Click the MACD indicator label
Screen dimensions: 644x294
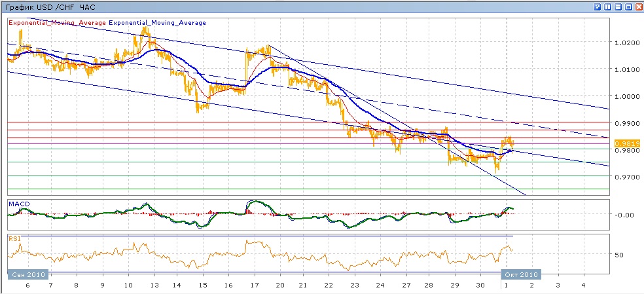coord(18,204)
